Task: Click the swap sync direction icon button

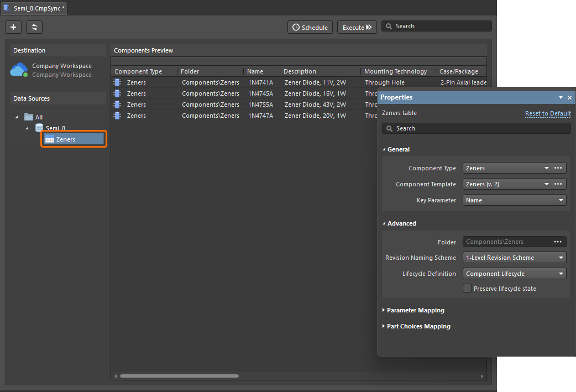Action: pos(34,27)
